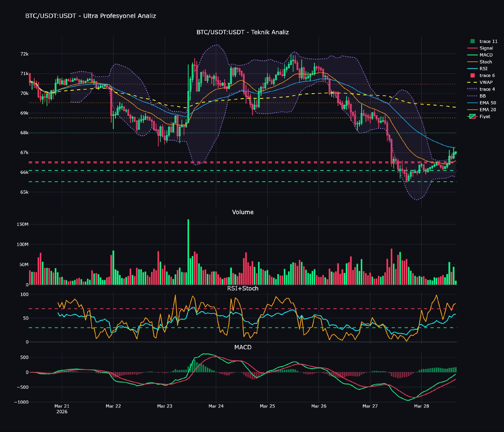Click the 72k price axis label
This screenshot has width=504, height=432.
tap(24, 54)
